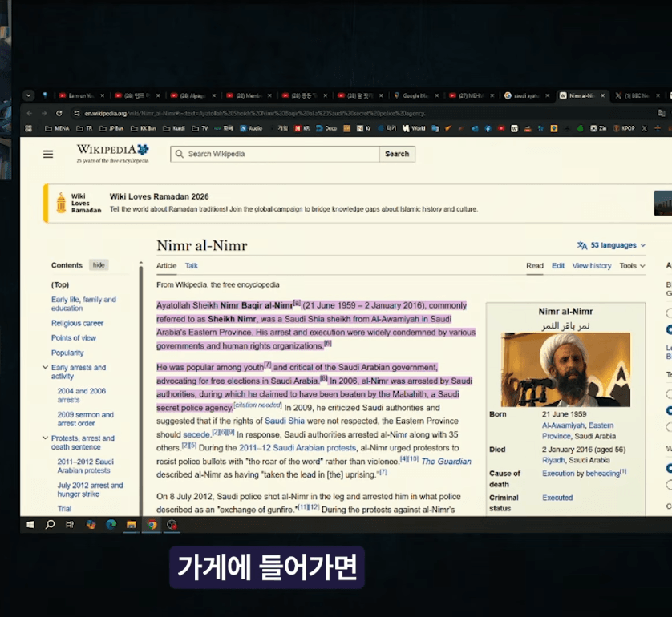Image resolution: width=672 pixels, height=617 pixels.
Task: Click the browser back arrow
Action: (29, 113)
